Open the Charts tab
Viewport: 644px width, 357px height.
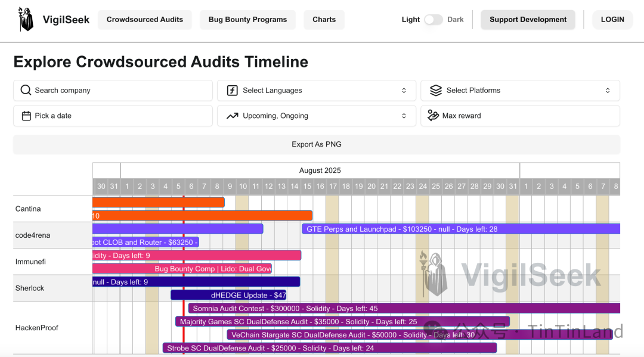[x=324, y=20]
